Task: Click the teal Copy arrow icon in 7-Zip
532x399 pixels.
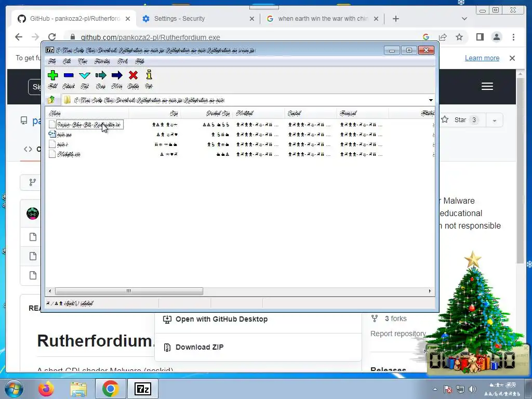Action: click(x=101, y=75)
